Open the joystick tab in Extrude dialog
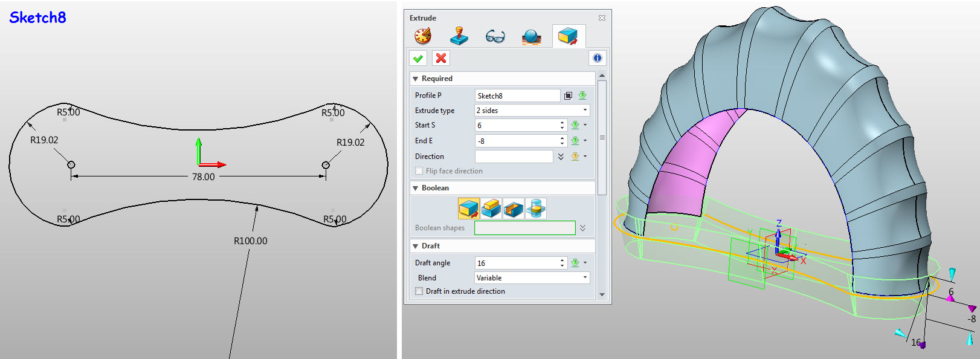 [x=459, y=36]
